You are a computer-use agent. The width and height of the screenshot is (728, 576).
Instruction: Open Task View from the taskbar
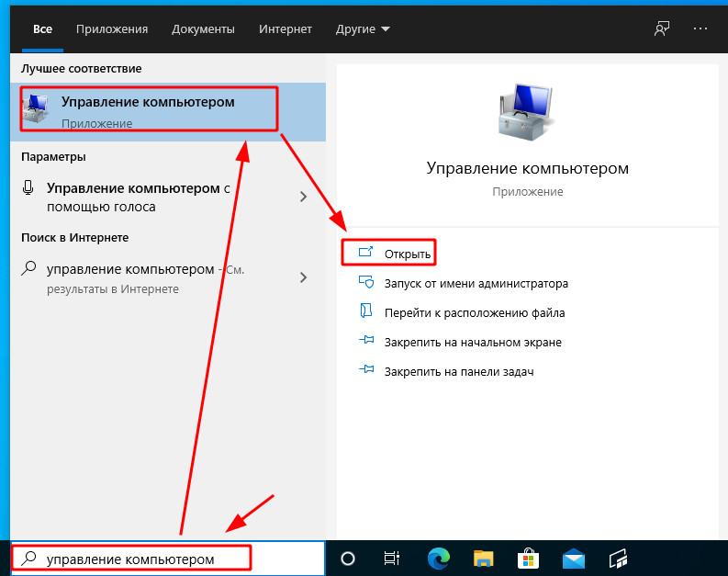[392, 559]
